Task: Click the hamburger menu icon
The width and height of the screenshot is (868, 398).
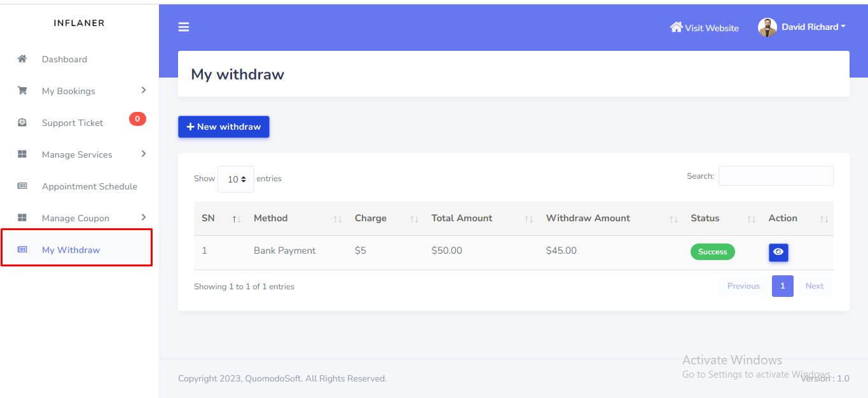Action: [x=184, y=27]
